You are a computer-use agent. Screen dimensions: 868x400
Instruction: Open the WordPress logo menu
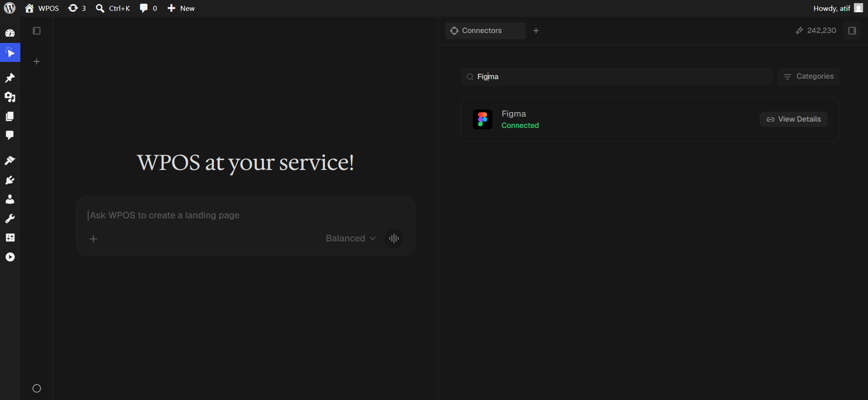9,8
